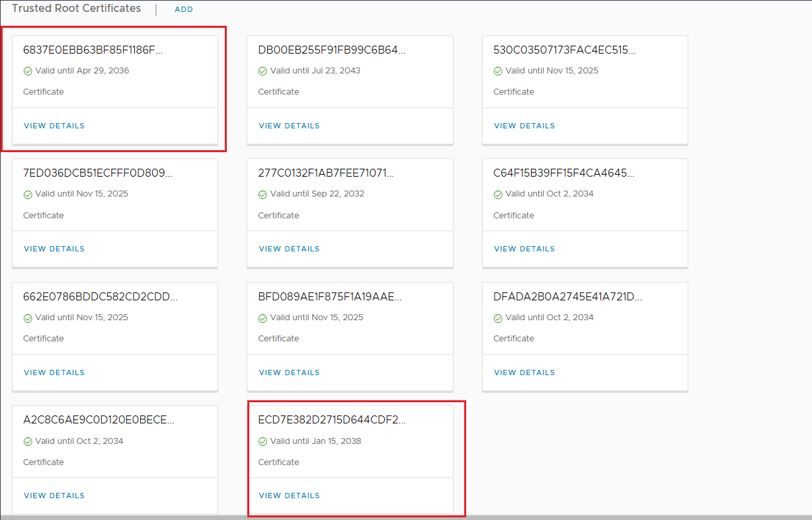Select certificate title DFADA2B0A2745E41A721D
Viewport: 812px width, 520px height.
[x=567, y=296]
